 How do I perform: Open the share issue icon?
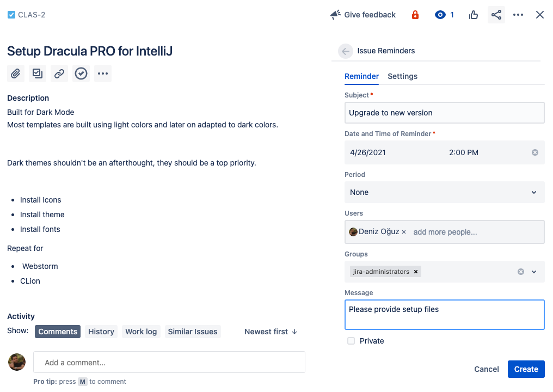496,15
